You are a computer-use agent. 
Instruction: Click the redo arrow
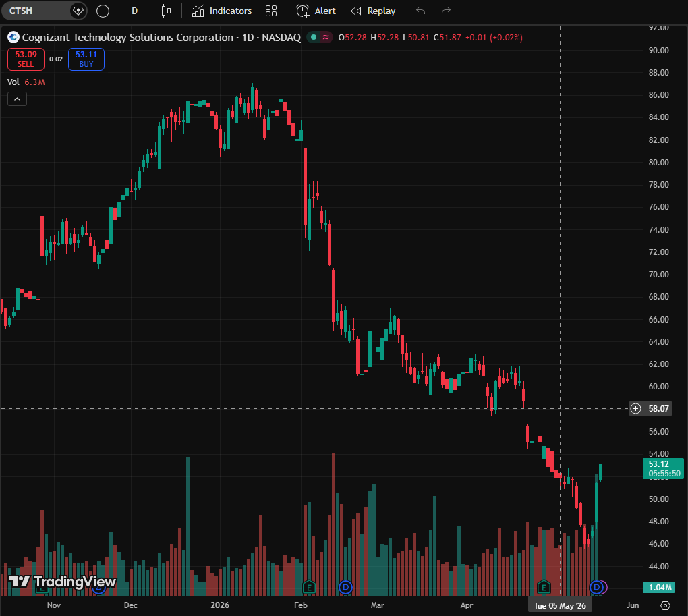tap(446, 11)
